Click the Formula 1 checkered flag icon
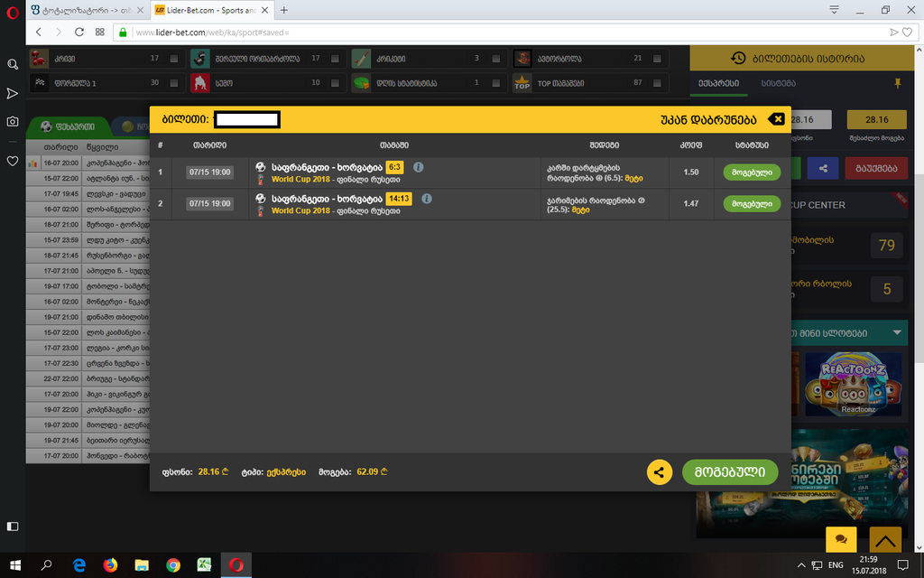 [x=39, y=83]
